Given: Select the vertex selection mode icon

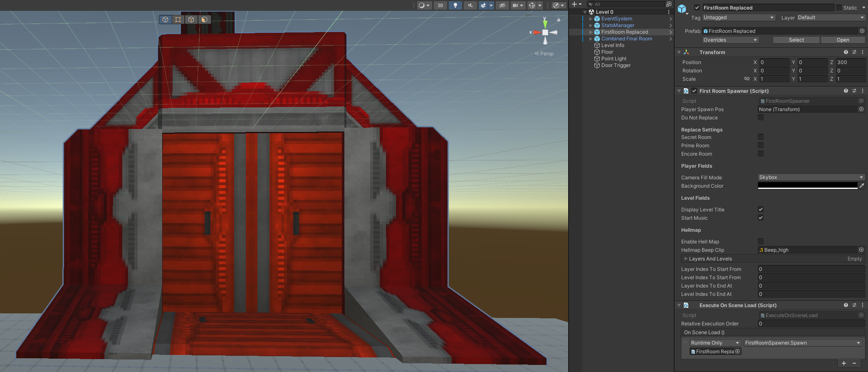Looking at the screenshot, I should pos(178,20).
